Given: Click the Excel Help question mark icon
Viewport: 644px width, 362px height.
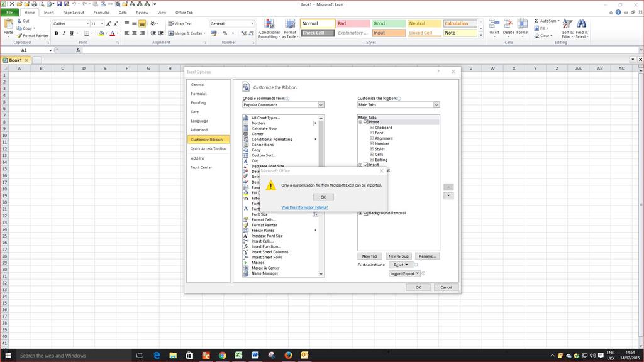Looking at the screenshot, I should coord(618,13).
